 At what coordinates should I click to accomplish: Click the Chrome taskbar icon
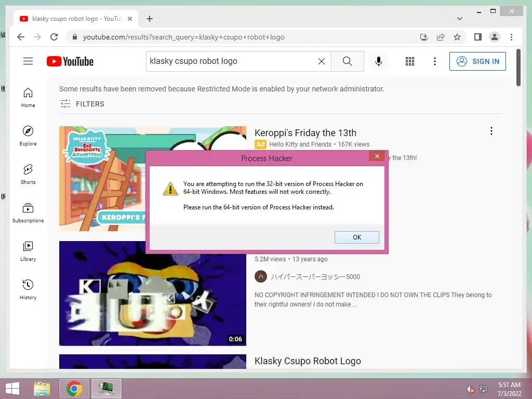74,389
